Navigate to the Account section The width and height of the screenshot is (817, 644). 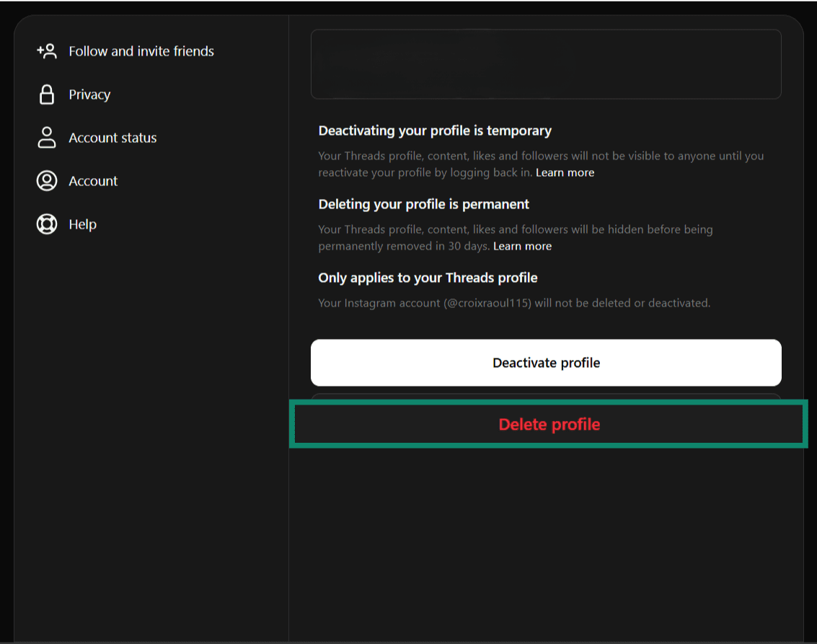(92, 180)
